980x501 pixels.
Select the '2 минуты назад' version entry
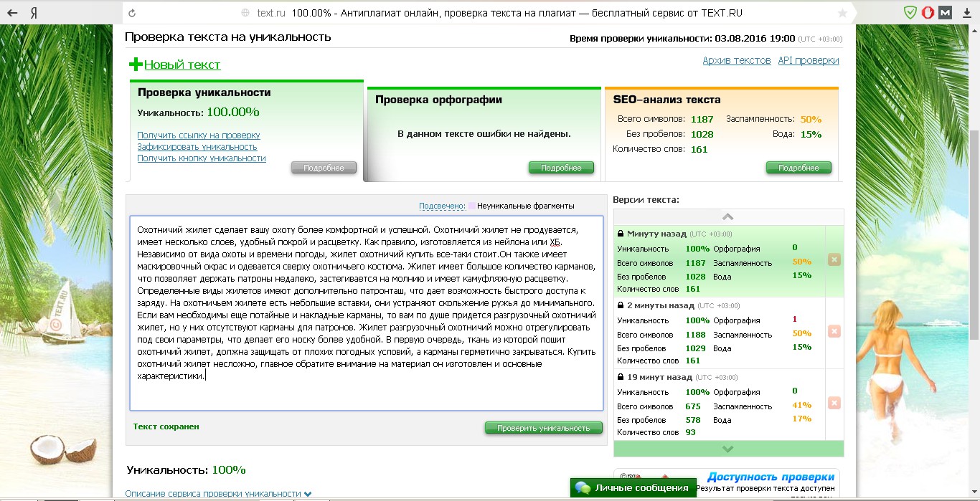tap(720, 333)
